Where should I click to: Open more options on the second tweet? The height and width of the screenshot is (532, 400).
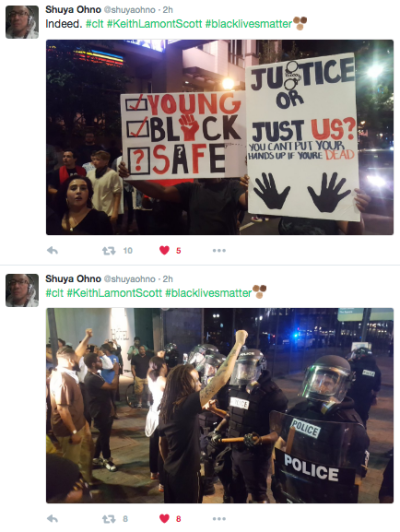pos(219,519)
